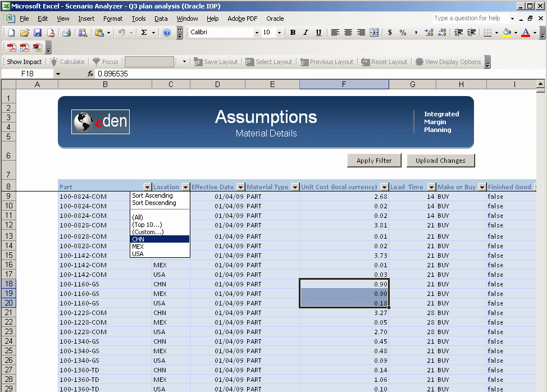The image size is (547, 392).
Task: Click the Fill Color paint bucket
Action: 507,33
